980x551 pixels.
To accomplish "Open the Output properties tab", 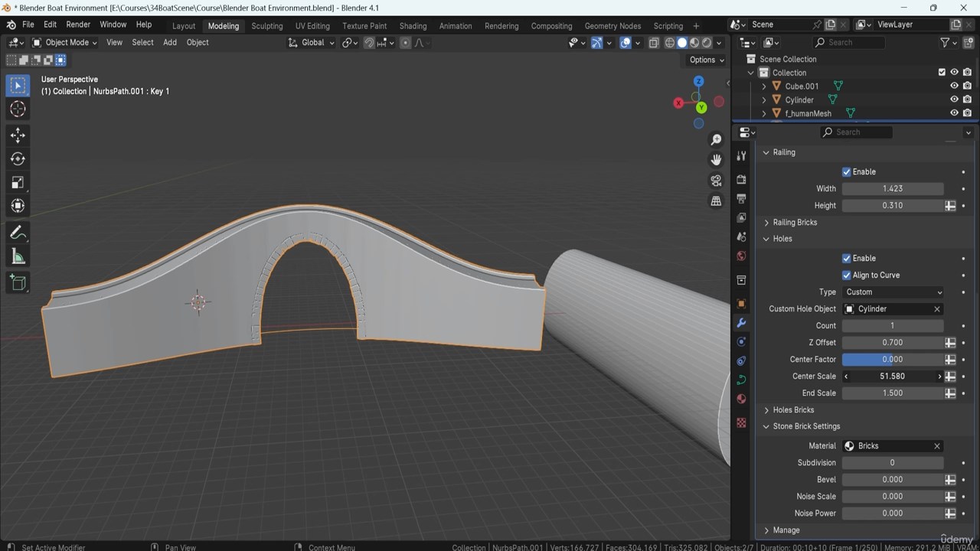I will pyautogui.click(x=741, y=198).
